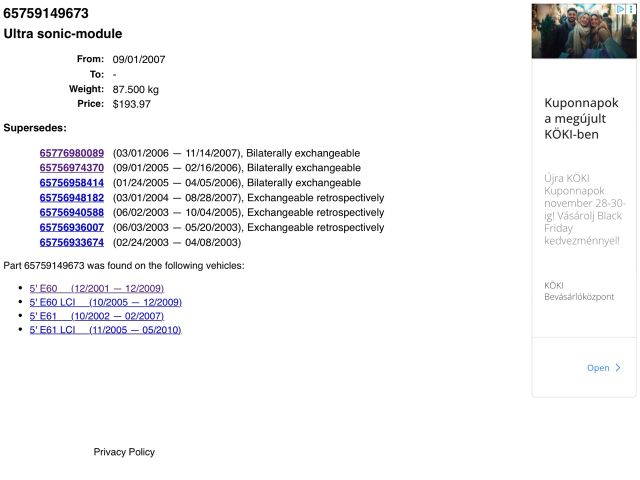Click the chevron arrow beside Open
This screenshot has width=640, height=480.
[x=617, y=368]
